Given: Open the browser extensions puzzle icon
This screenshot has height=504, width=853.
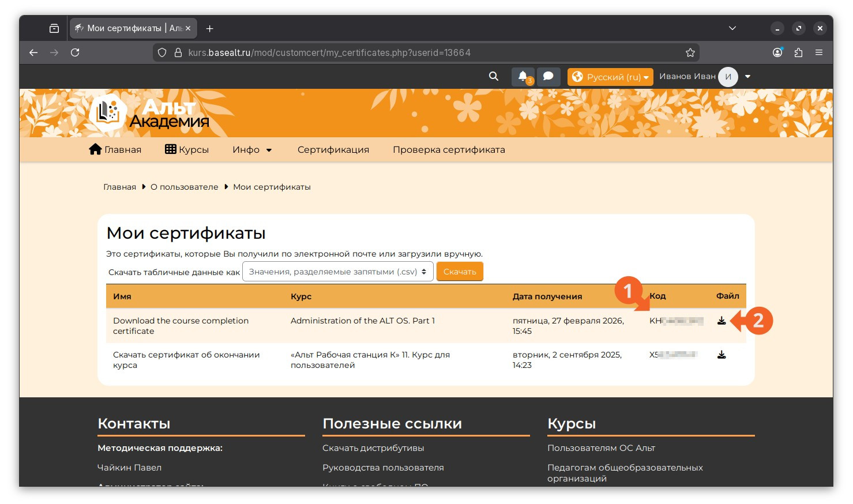Looking at the screenshot, I should [798, 52].
